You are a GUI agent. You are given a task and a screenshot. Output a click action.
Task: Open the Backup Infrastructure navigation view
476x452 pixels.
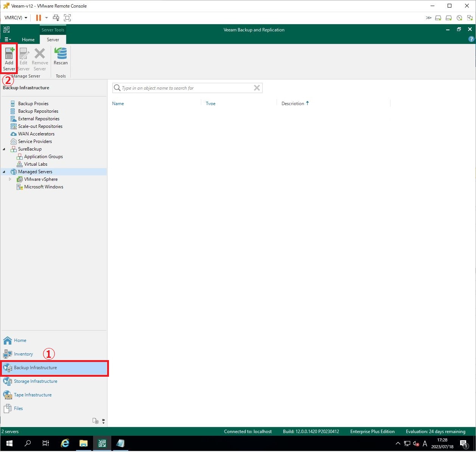pyautogui.click(x=54, y=368)
